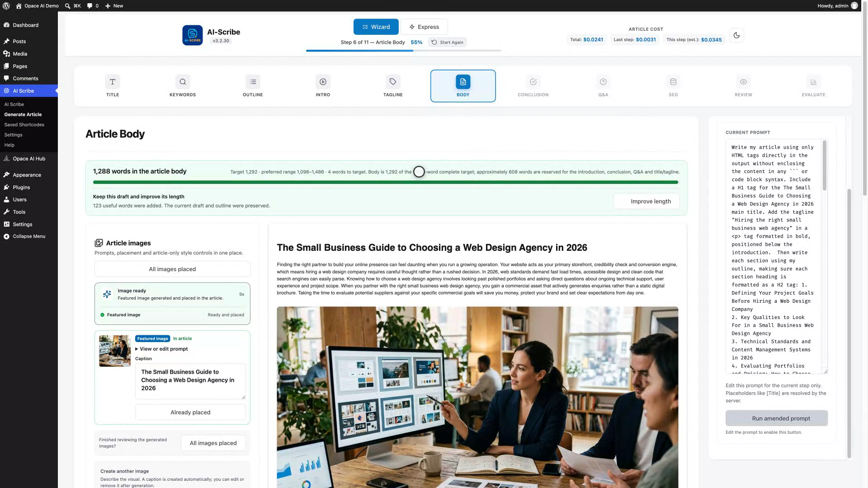This screenshot has height=488, width=868.
Task: Open the Saved Shortcodes submenu item
Action: pos(24,125)
